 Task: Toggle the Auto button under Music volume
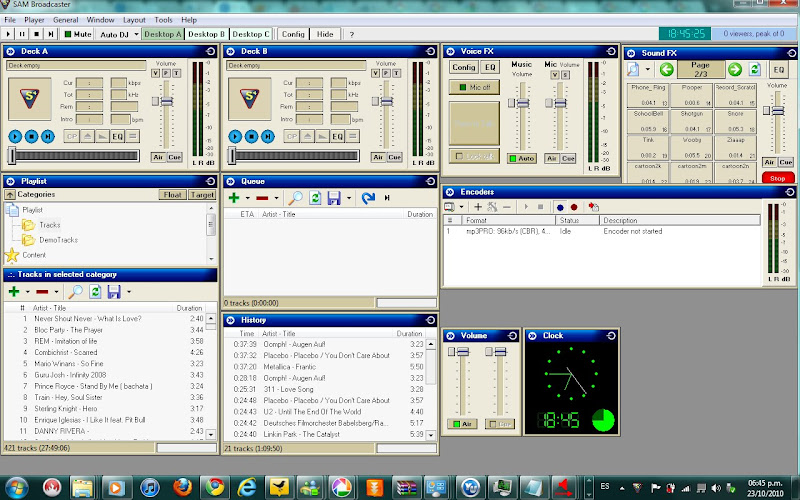point(521,159)
